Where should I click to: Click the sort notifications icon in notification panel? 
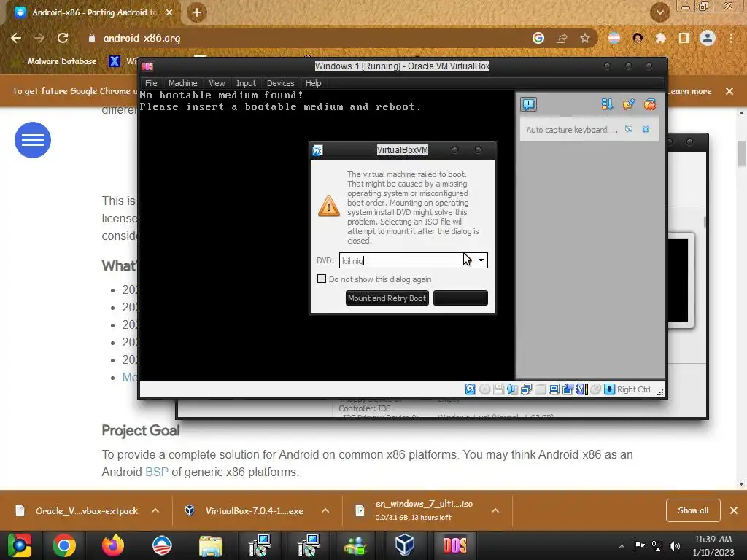[x=607, y=104]
